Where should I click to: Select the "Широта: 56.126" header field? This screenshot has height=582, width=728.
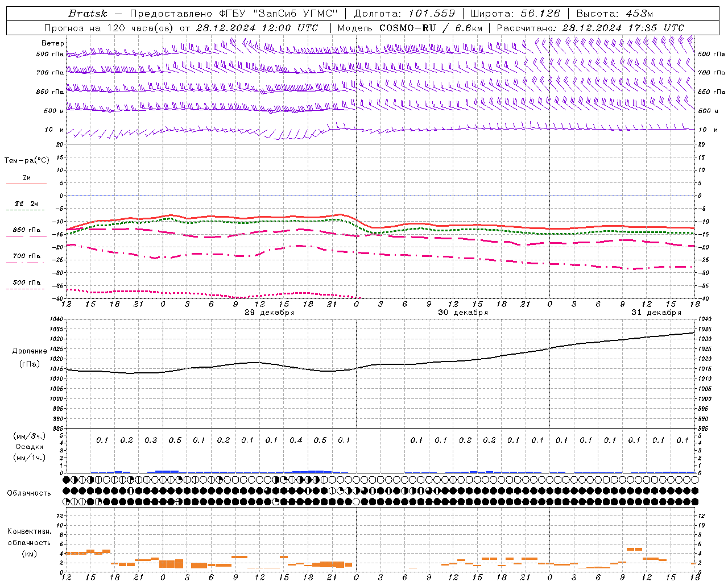[515, 14]
